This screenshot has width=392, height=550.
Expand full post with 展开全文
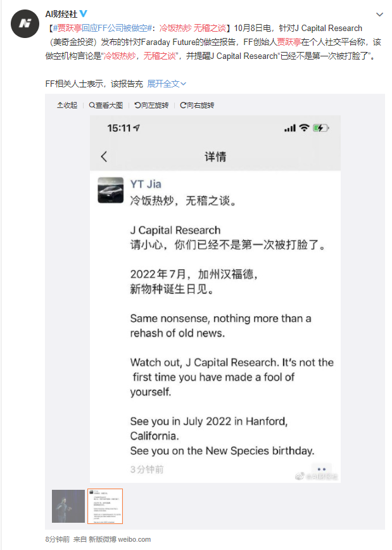pos(167,83)
